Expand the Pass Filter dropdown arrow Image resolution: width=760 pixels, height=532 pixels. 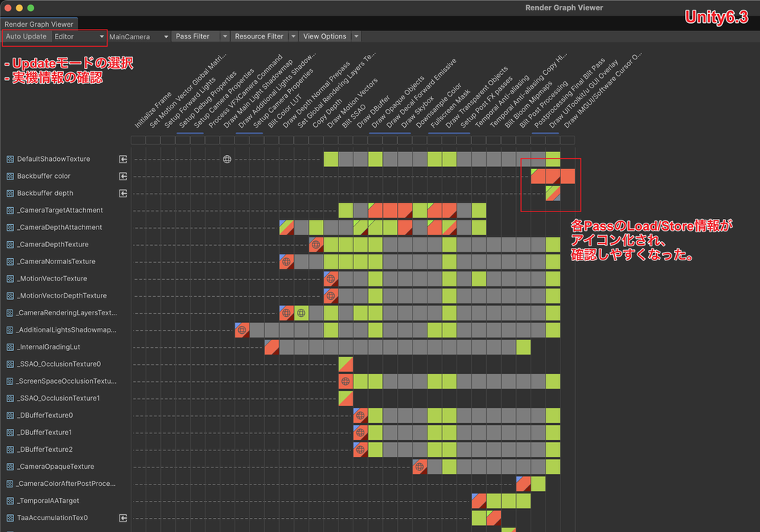[x=224, y=36]
